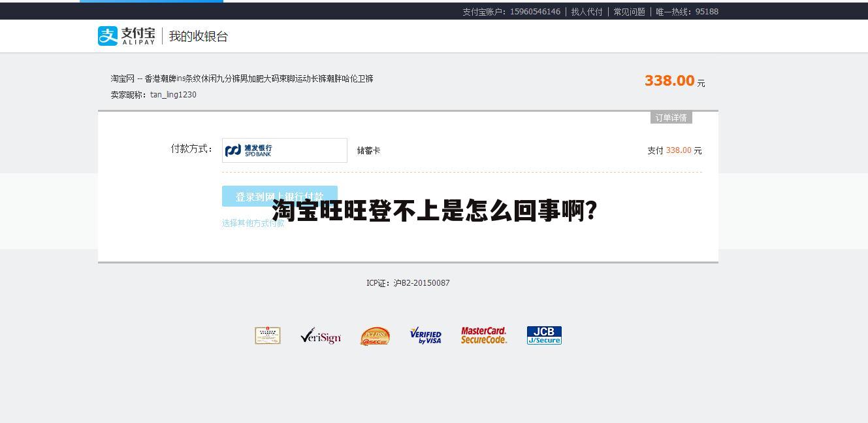Select the SPD Bank payment option
Image resolution: width=868 pixels, height=423 pixels.
coord(284,150)
